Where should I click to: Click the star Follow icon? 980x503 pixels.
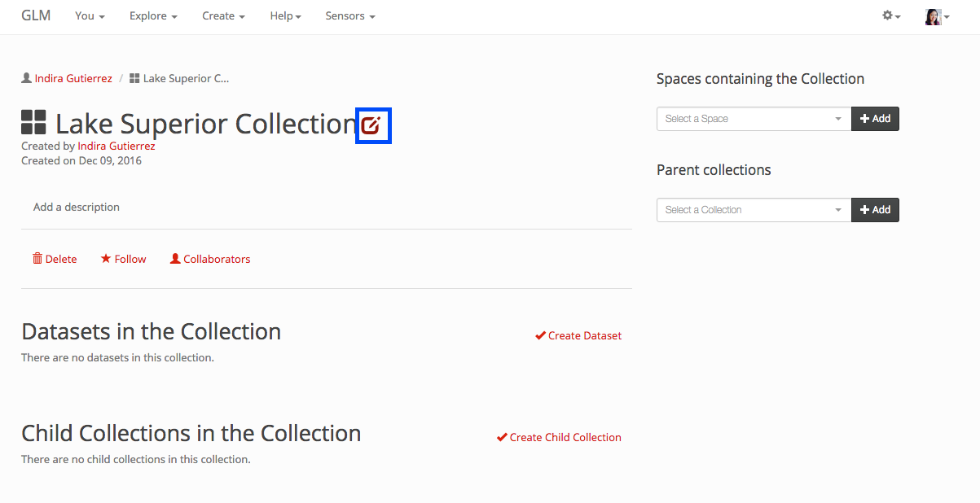[106, 259]
